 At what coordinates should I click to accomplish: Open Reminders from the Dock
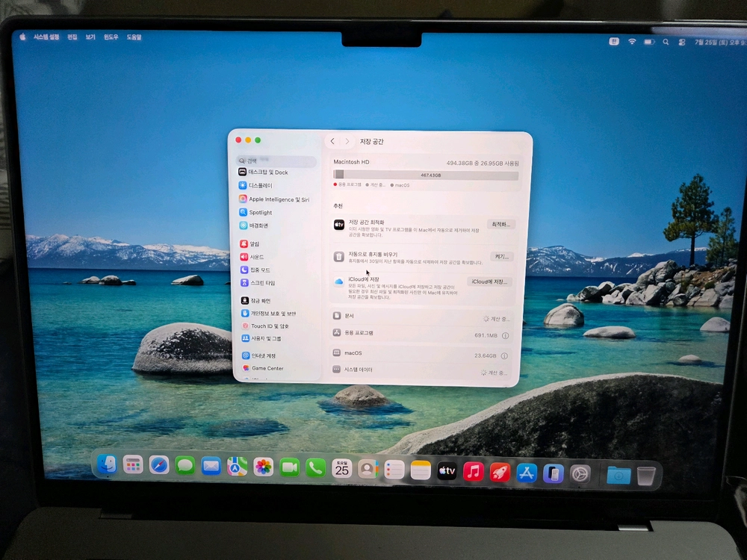(x=394, y=470)
